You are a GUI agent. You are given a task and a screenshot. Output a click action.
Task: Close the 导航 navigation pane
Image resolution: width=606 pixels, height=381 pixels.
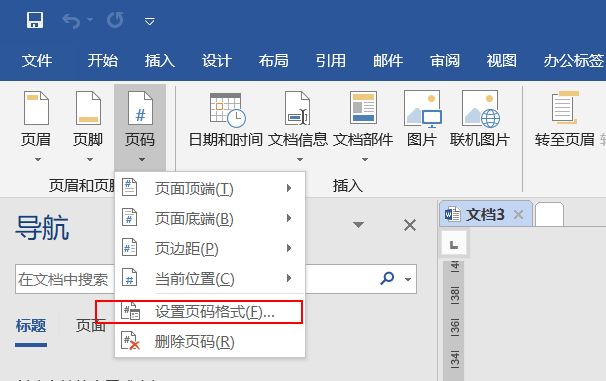(410, 225)
